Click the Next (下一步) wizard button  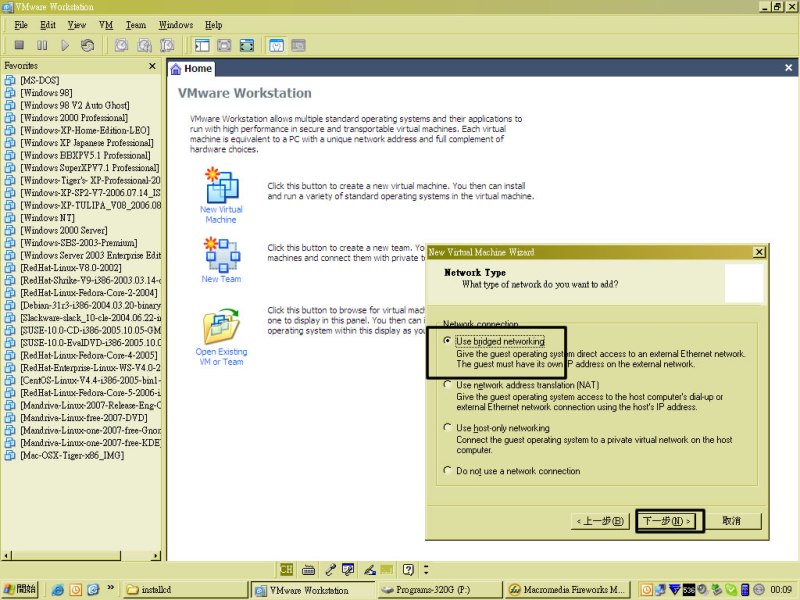point(666,521)
